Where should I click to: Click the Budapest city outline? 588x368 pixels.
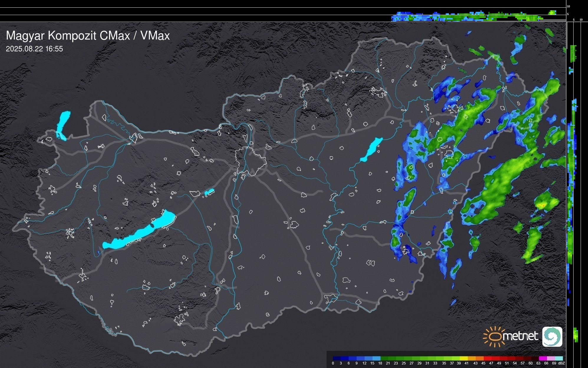click(251, 161)
